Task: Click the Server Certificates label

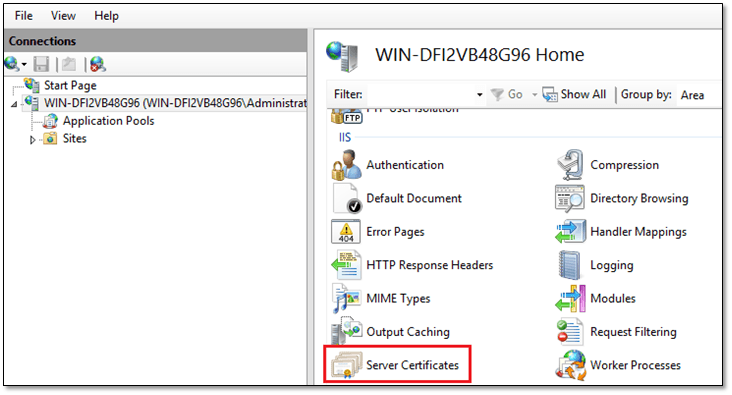Action: coord(413,365)
